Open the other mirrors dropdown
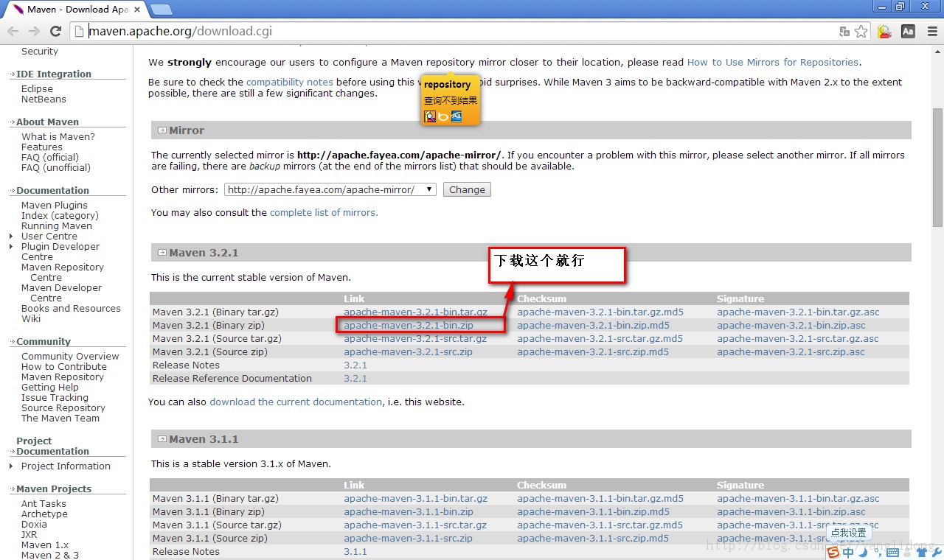 click(x=330, y=189)
